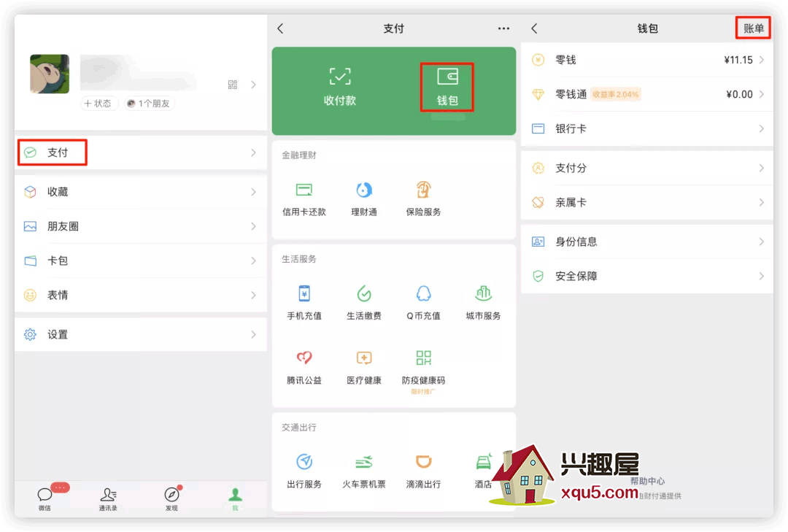
Task: Switch to the 通讯录 contacts tab
Action: click(x=108, y=498)
